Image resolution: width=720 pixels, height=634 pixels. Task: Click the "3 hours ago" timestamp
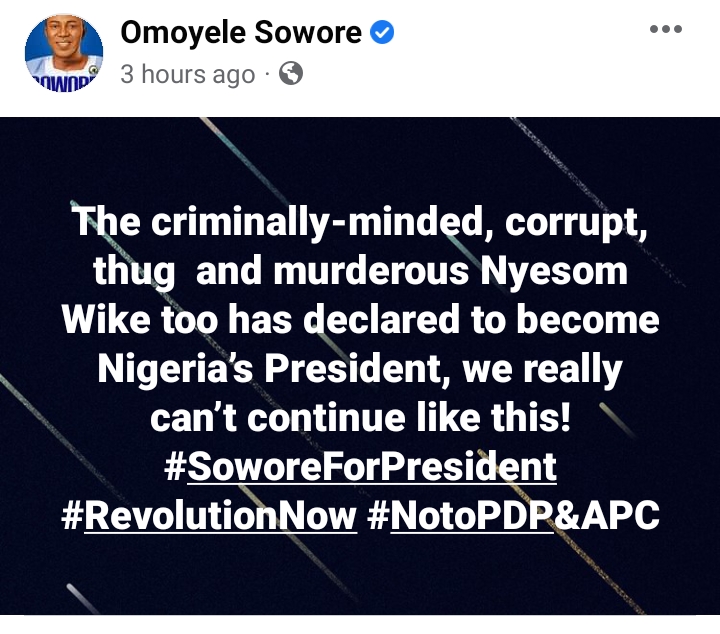tap(188, 75)
